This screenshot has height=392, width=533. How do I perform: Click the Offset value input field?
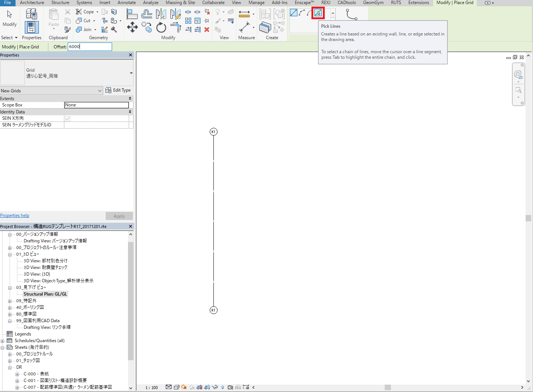coord(90,47)
